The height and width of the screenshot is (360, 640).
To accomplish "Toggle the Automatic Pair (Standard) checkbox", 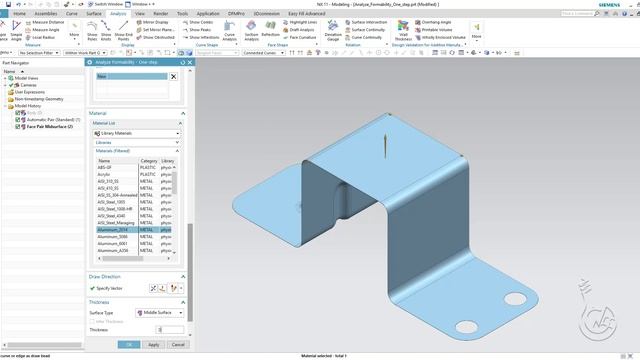I will point(18,120).
